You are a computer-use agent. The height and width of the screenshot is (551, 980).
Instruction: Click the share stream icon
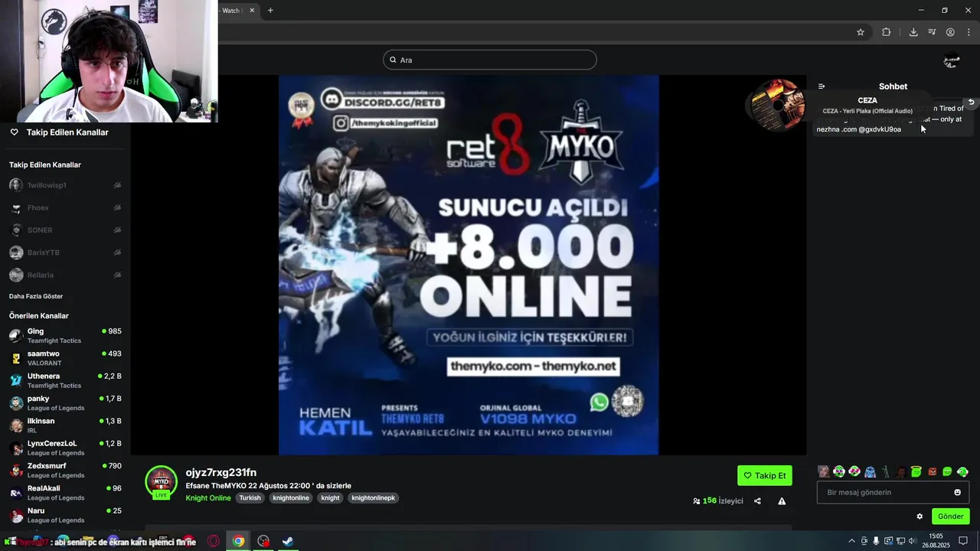click(757, 501)
